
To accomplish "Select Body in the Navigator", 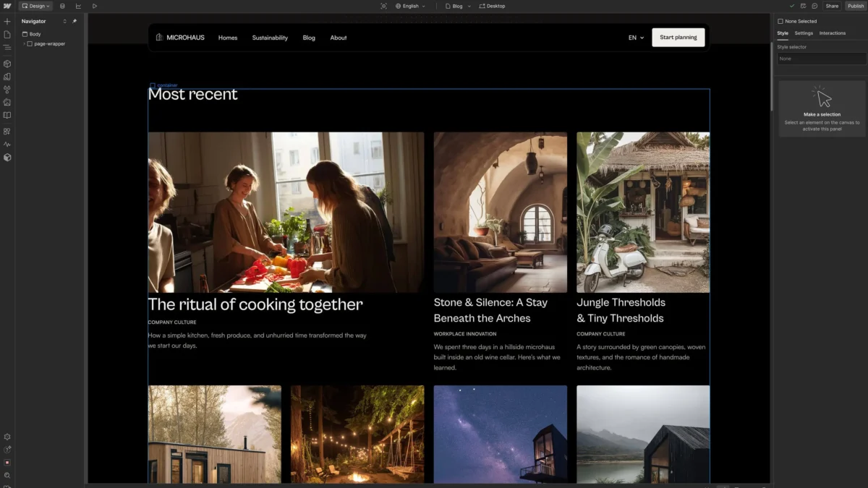I will (33, 34).
